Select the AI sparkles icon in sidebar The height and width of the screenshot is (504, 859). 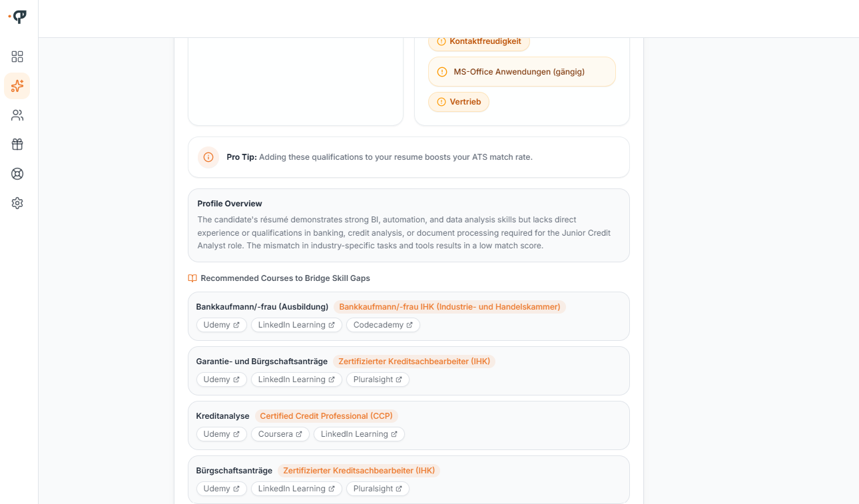(x=17, y=86)
